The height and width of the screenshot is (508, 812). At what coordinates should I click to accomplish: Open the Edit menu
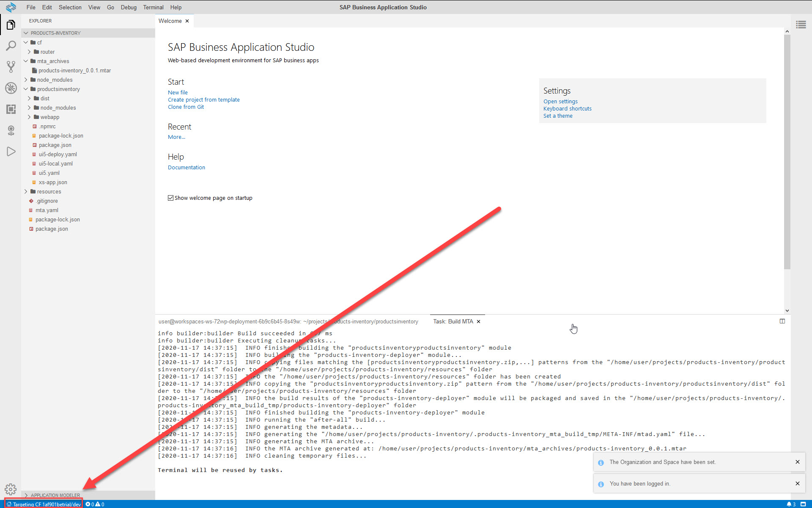(47, 7)
